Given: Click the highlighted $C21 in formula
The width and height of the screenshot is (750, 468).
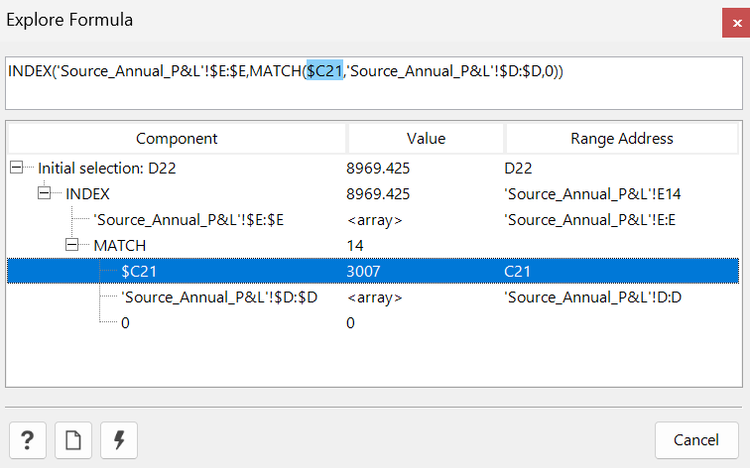Looking at the screenshot, I should click(x=325, y=71).
